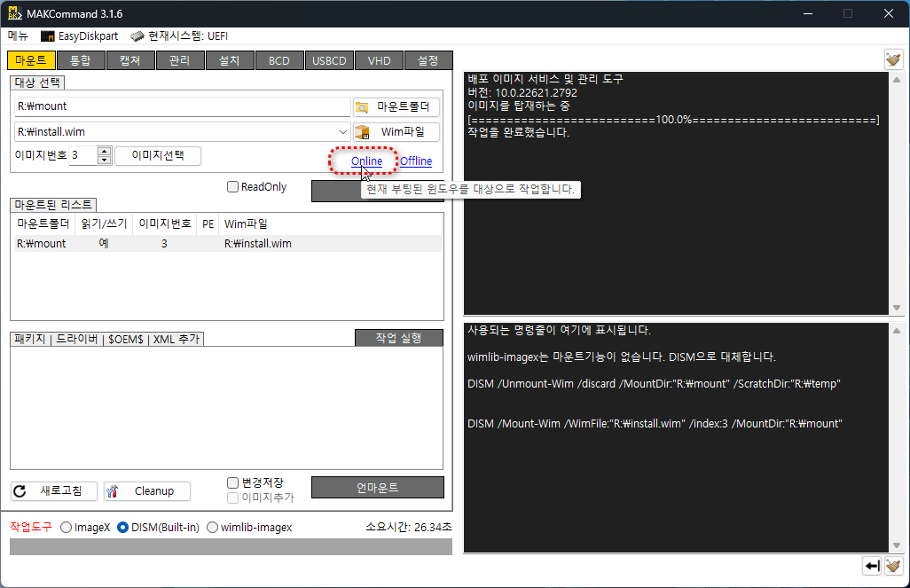Click the 소요시간: 26.34초 status text
The height and width of the screenshot is (588, 910).
coord(409,527)
